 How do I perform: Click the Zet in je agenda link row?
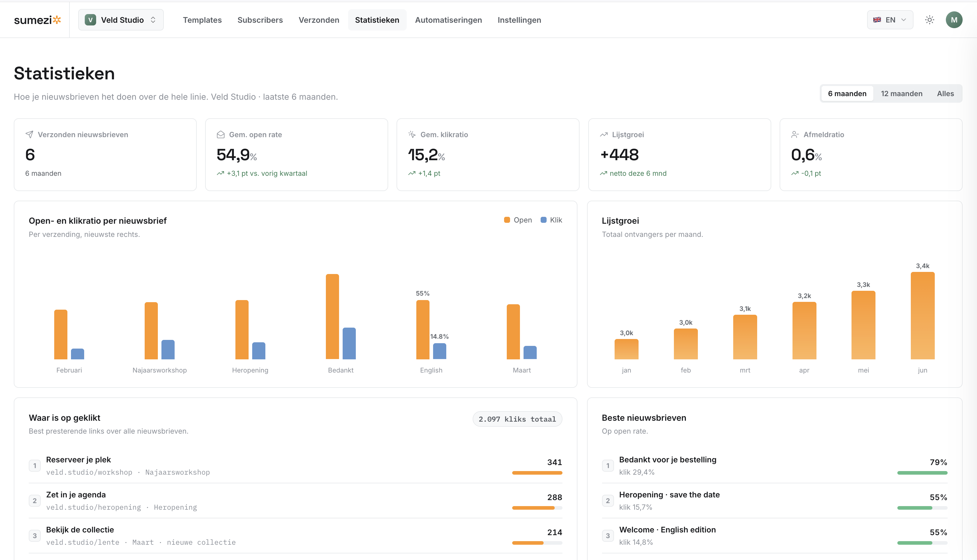[x=295, y=501]
